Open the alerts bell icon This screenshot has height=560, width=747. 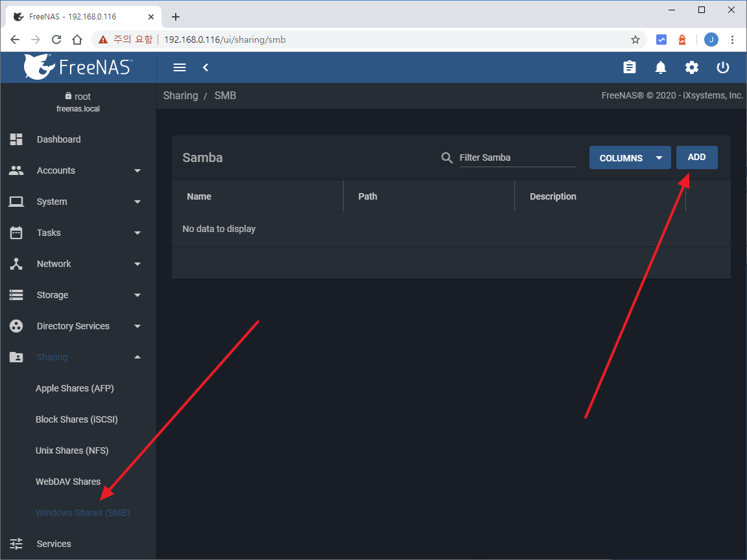661,67
